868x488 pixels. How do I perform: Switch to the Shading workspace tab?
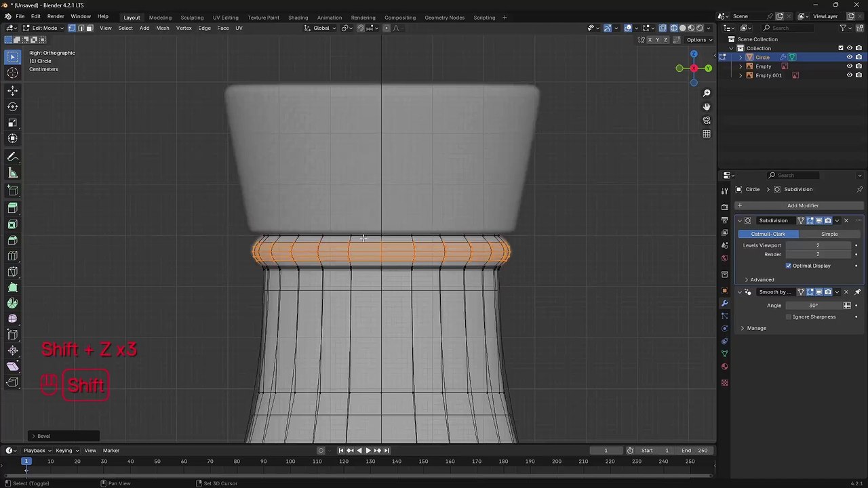(x=298, y=17)
